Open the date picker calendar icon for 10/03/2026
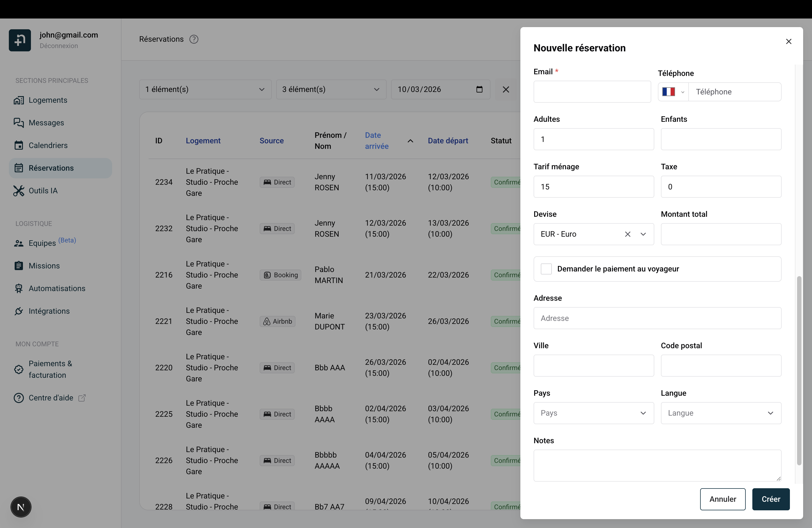 click(479, 89)
